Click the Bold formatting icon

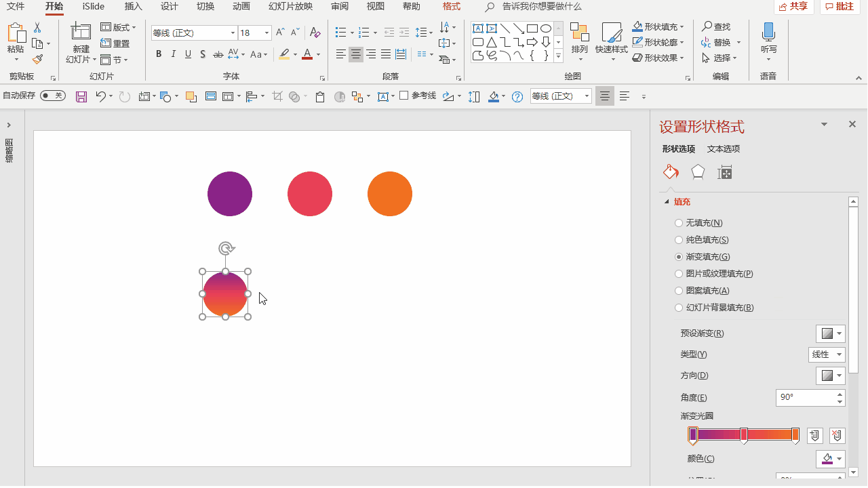click(159, 54)
